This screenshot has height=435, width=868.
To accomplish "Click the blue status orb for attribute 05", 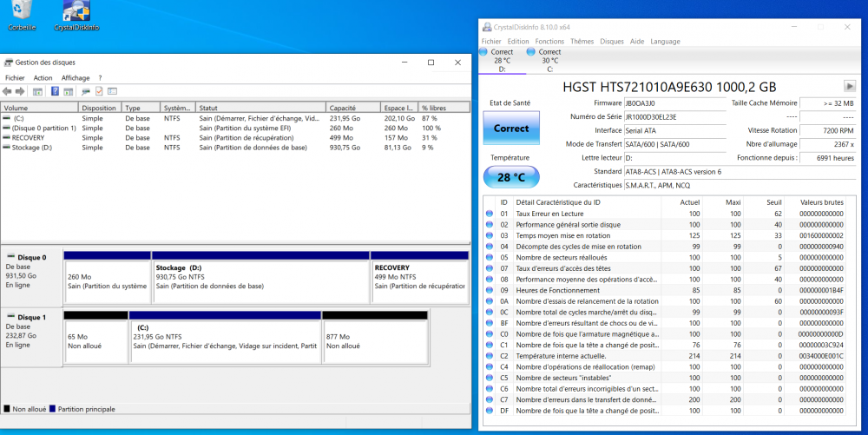I will [490, 258].
